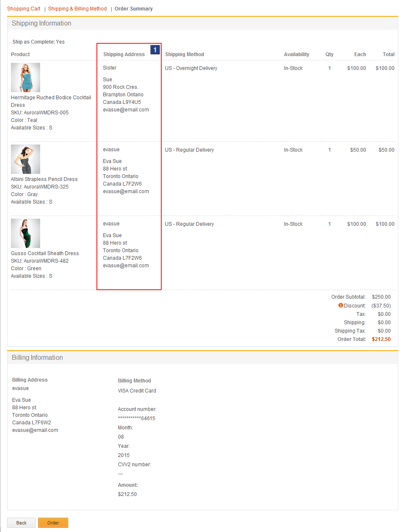
Task: Open the Hermitage Ruched Bodice Cocktail Dress thumbnail
Action: coord(25,77)
